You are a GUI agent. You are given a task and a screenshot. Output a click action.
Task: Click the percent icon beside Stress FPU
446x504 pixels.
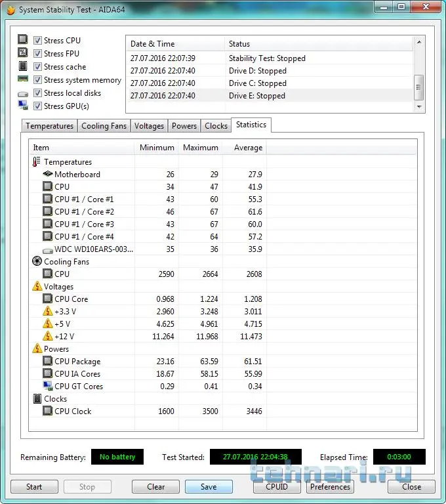point(22,52)
